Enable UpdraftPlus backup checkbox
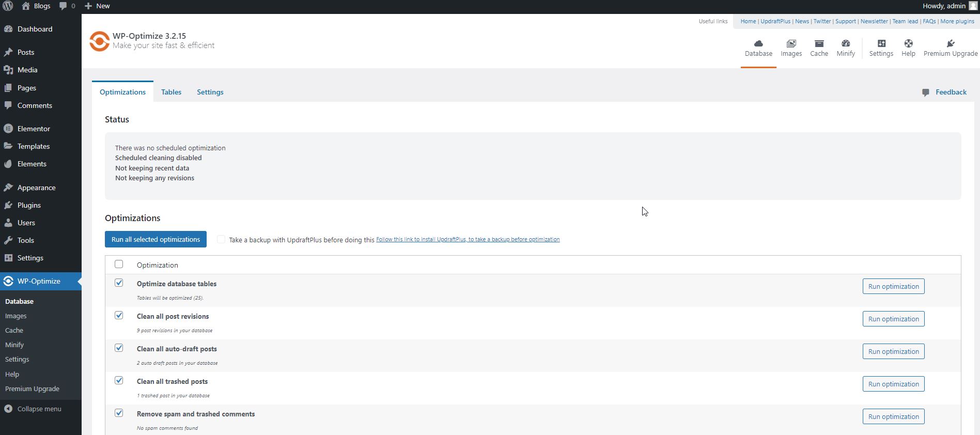 click(x=221, y=239)
